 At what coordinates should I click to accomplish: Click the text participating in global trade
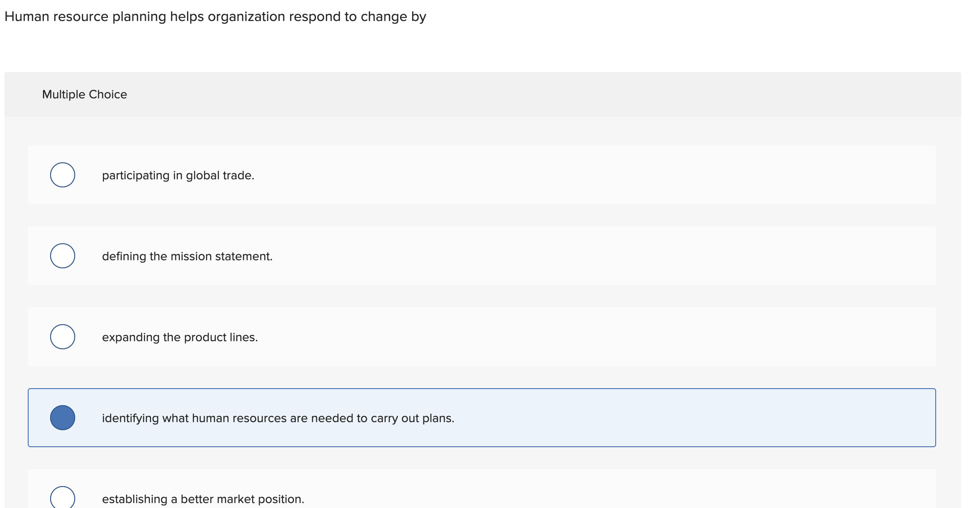tap(178, 175)
